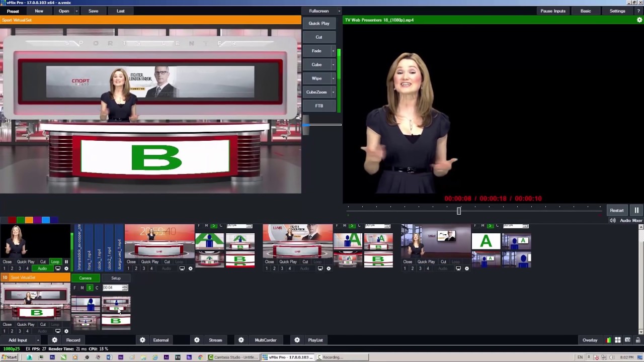Viewport: 644px width, 362px height.
Task: Click the Pause Inputs button
Action: pos(553,11)
